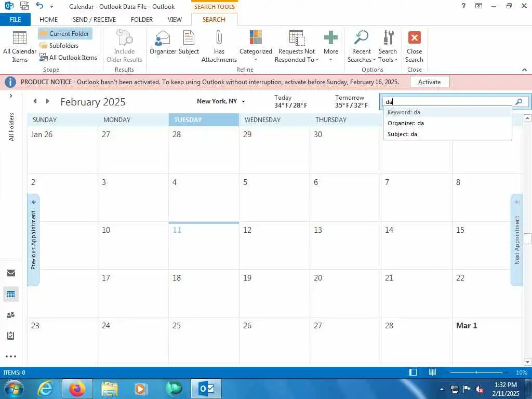Open the More refine options
Screen dimensions: 532x399
(x=331, y=46)
